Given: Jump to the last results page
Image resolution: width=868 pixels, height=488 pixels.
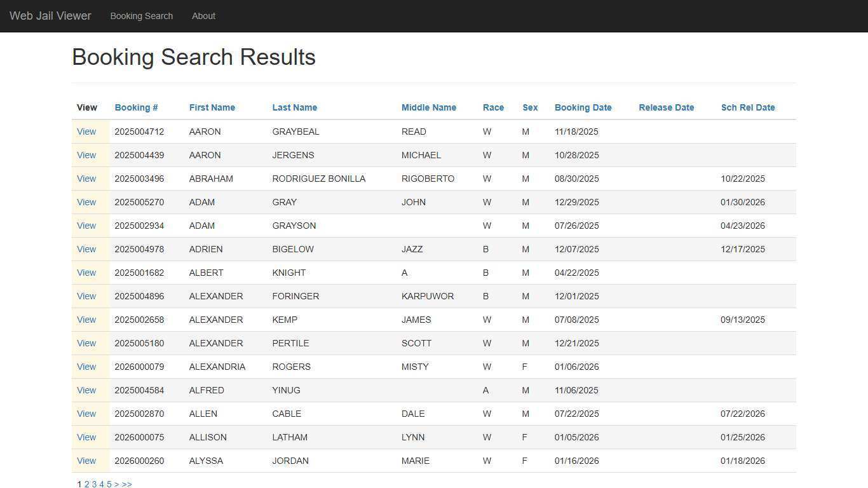Looking at the screenshot, I should click(x=126, y=484).
